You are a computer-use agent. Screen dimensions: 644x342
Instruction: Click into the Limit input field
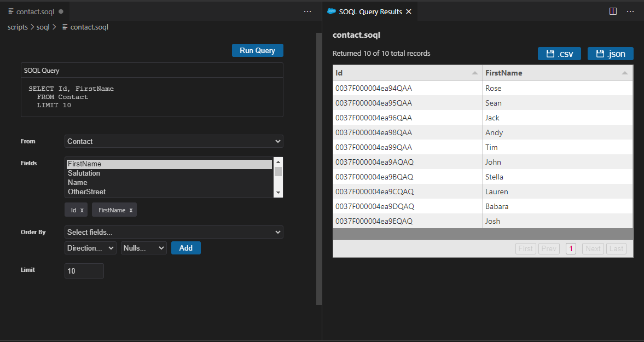coord(84,271)
